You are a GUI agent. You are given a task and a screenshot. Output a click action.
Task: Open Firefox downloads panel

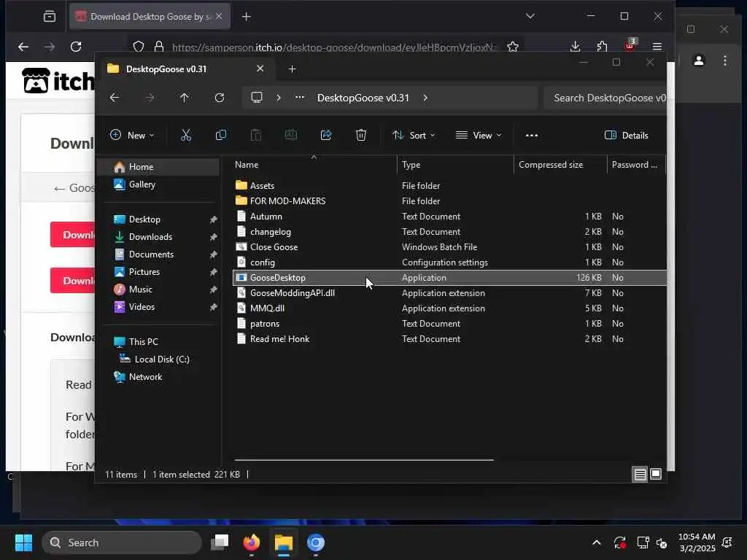575,46
